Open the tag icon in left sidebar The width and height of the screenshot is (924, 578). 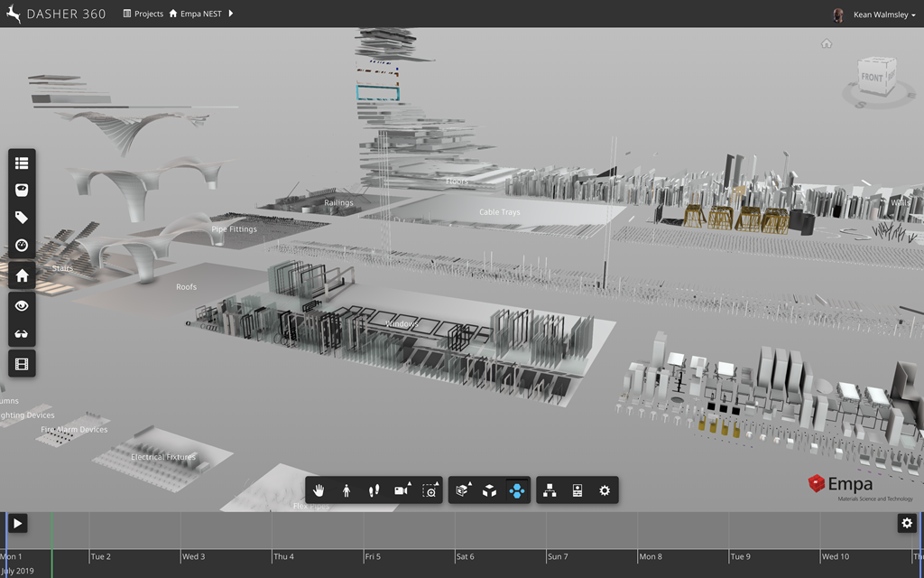pos(22,218)
